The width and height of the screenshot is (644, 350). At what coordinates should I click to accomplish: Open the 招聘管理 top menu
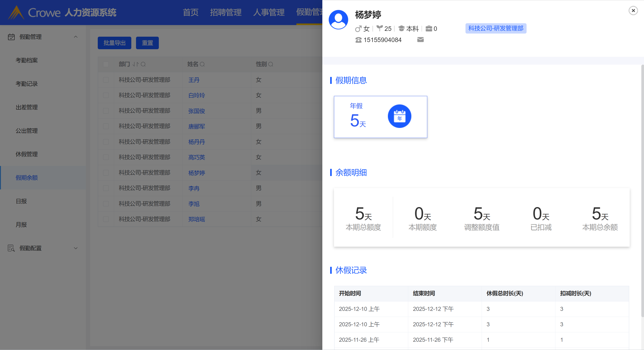coord(225,12)
